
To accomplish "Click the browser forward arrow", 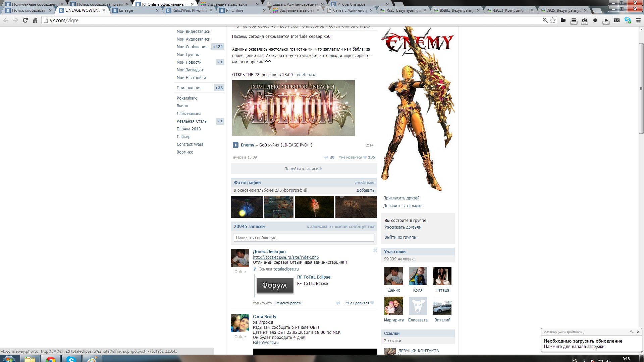I will point(15,20).
